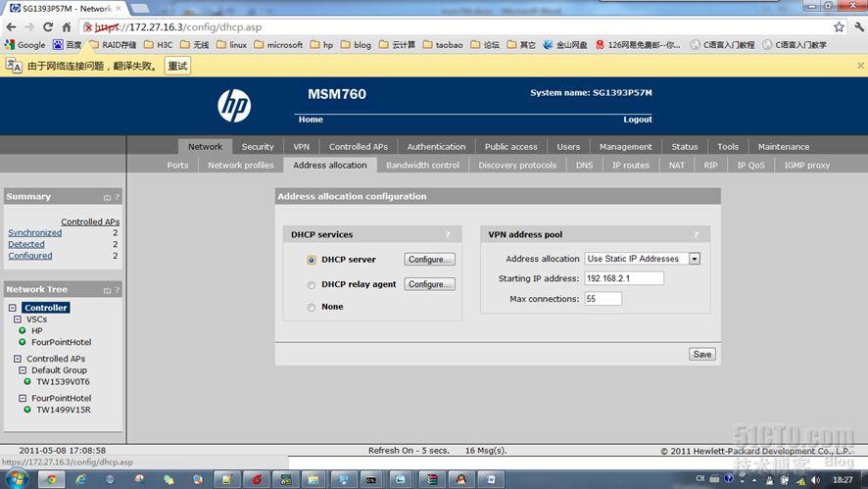This screenshot has width=868, height=489.
Task: Collapse the FourPointHotel AP group node
Action: (x=23, y=398)
